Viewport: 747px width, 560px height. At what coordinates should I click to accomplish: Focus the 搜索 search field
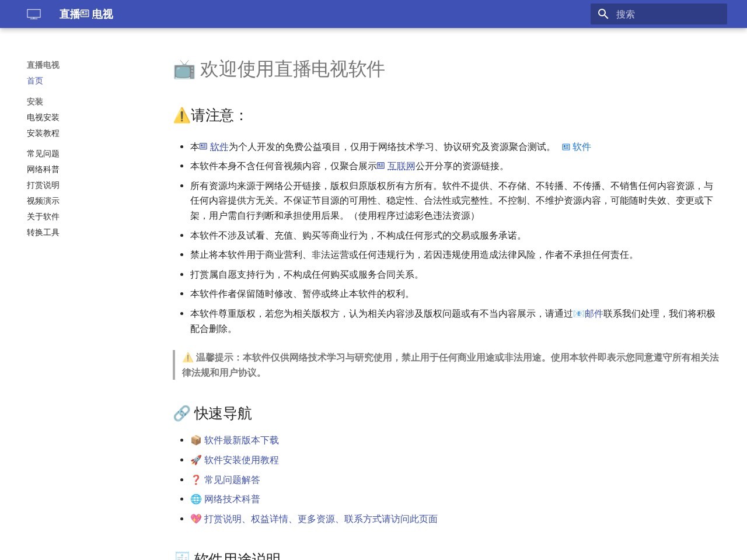click(x=659, y=14)
